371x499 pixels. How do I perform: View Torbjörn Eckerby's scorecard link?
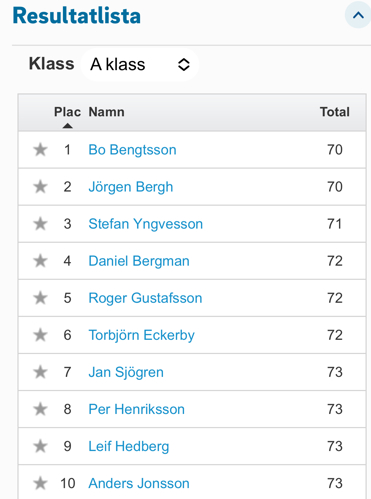[x=141, y=335]
